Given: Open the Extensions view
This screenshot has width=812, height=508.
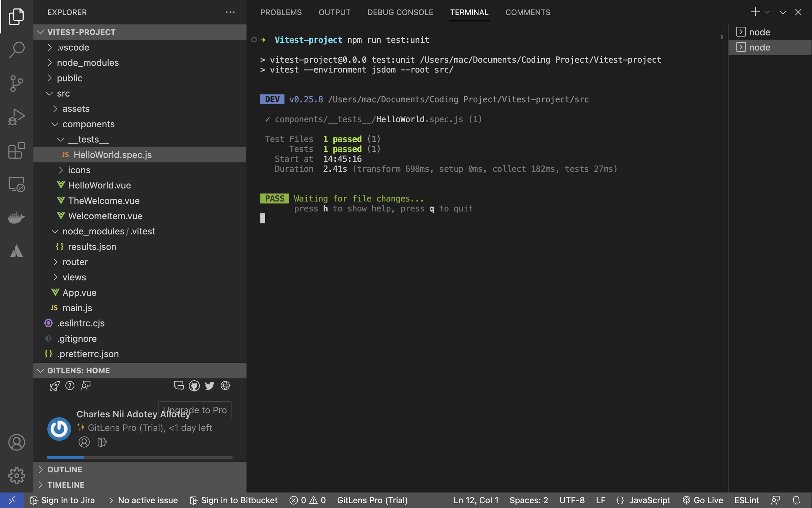Looking at the screenshot, I should click(x=16, y=150).
